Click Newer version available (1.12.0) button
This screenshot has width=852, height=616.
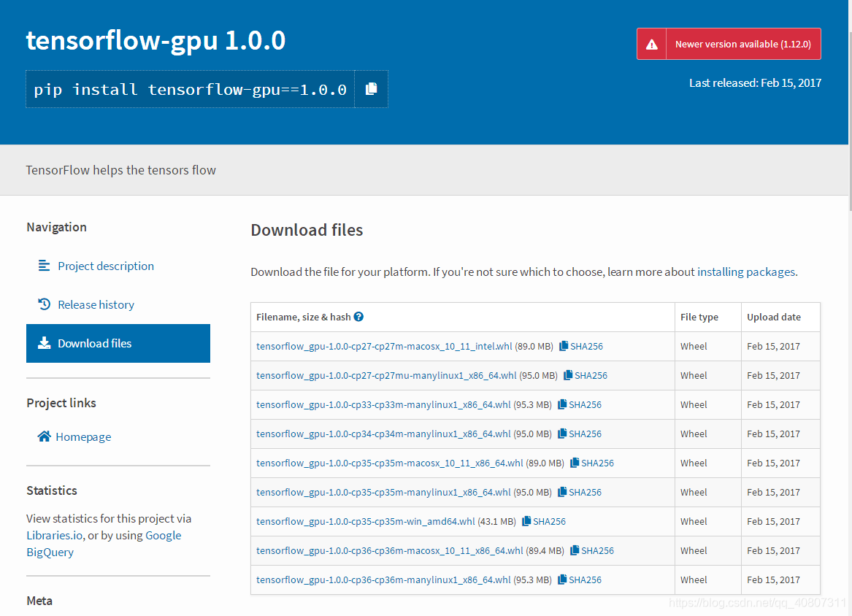coord(729,44)
